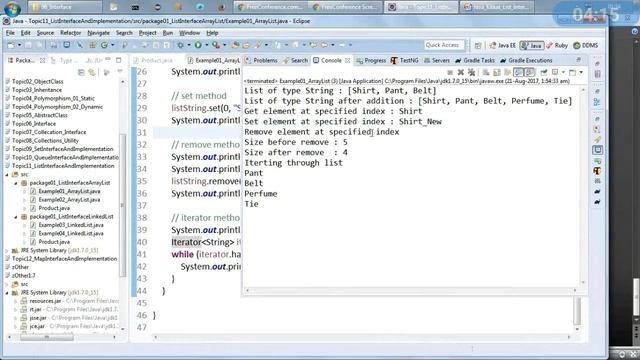Open the Product.java editor tab
This screenshot has height=360, width=640.
[x=153, y=60]
